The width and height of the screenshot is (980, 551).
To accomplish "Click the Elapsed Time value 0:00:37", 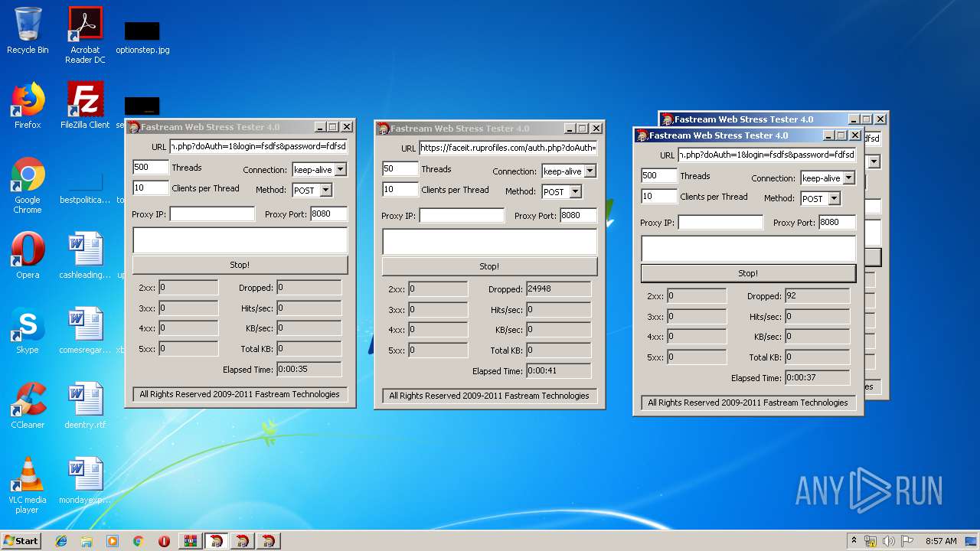I will click(817, 378).
